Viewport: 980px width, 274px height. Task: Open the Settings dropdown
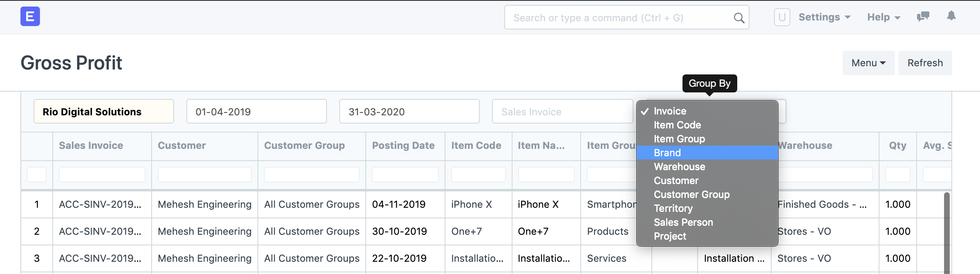click(824, 17)
